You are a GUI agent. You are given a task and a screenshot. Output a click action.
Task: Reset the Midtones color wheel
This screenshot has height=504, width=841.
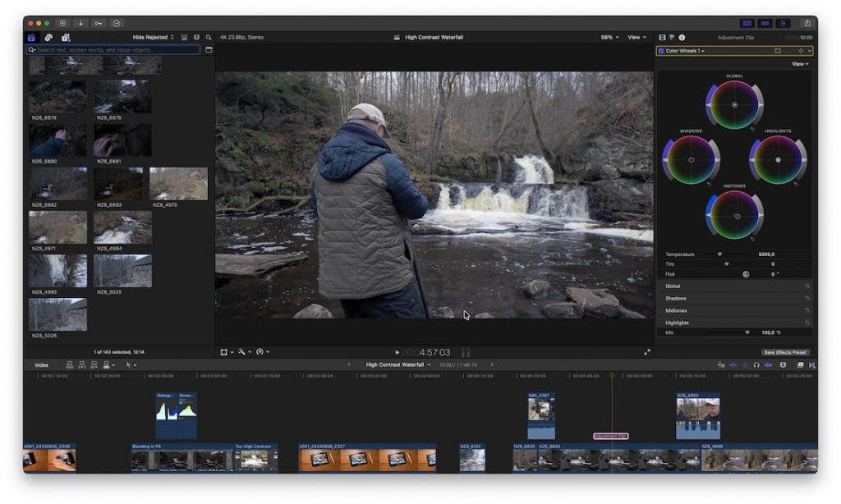click(x=752, y=239)
